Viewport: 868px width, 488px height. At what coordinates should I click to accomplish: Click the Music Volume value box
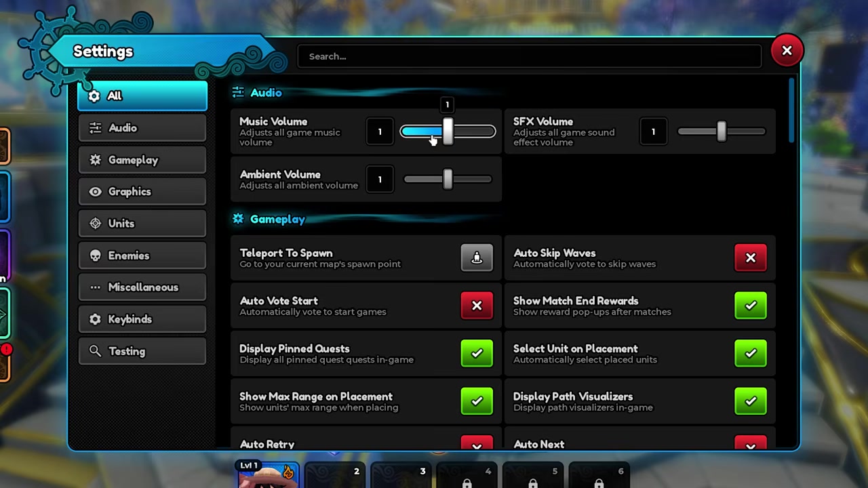[x=380, y=131]
